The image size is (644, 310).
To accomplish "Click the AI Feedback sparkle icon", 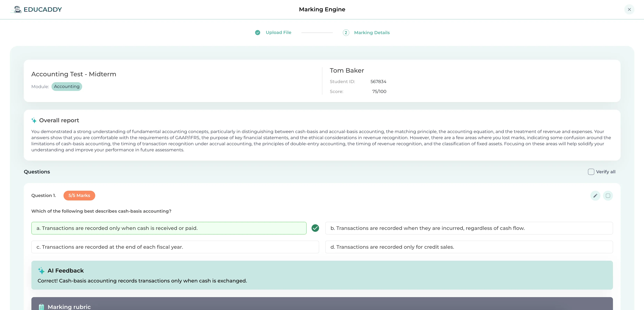I will [x=41, y=271].
